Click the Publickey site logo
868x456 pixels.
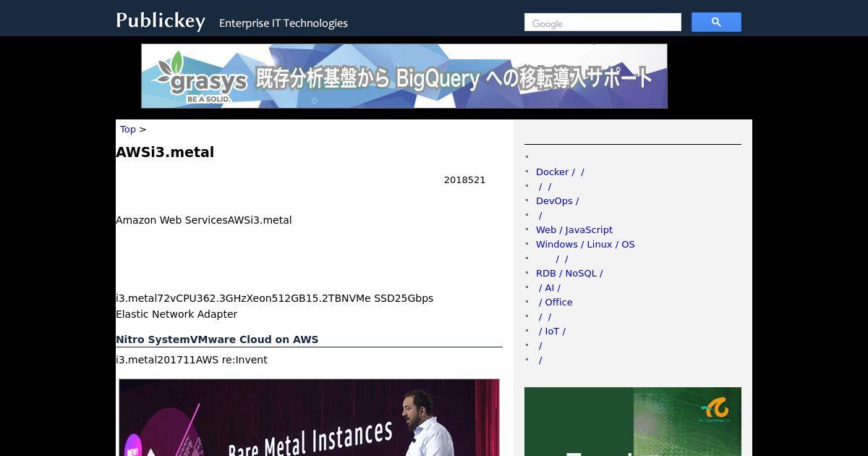pyautogui.click(x=161, y=21)
